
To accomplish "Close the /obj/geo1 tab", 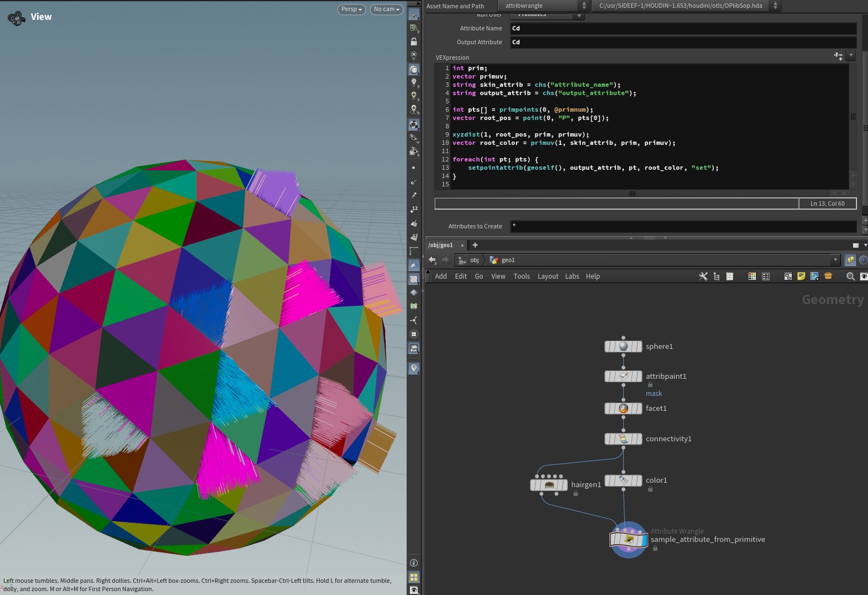I will pyautogui.click(x=462, y=246).
